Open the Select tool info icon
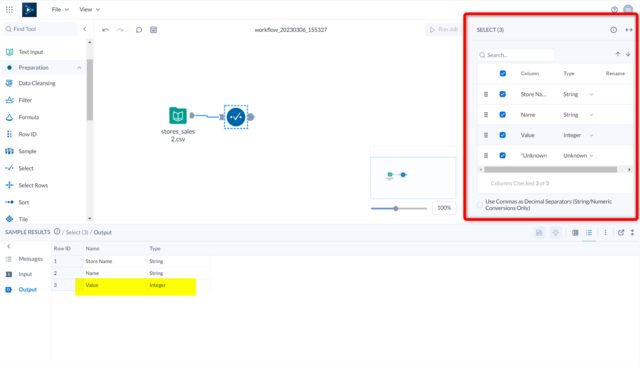The height and width of the screenshot is (366, 640). (x=613, y=30)
